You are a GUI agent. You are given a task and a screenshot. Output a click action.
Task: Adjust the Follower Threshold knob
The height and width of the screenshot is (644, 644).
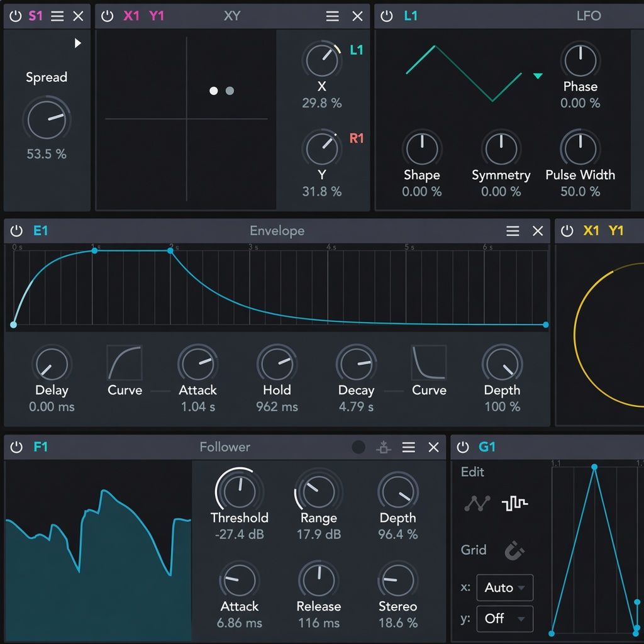click(240, 491)
